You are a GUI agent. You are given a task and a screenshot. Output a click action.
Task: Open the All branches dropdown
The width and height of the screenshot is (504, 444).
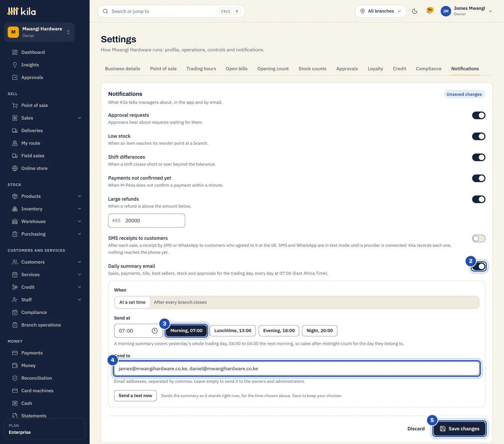pyautogui.click(x=381, y=11)
